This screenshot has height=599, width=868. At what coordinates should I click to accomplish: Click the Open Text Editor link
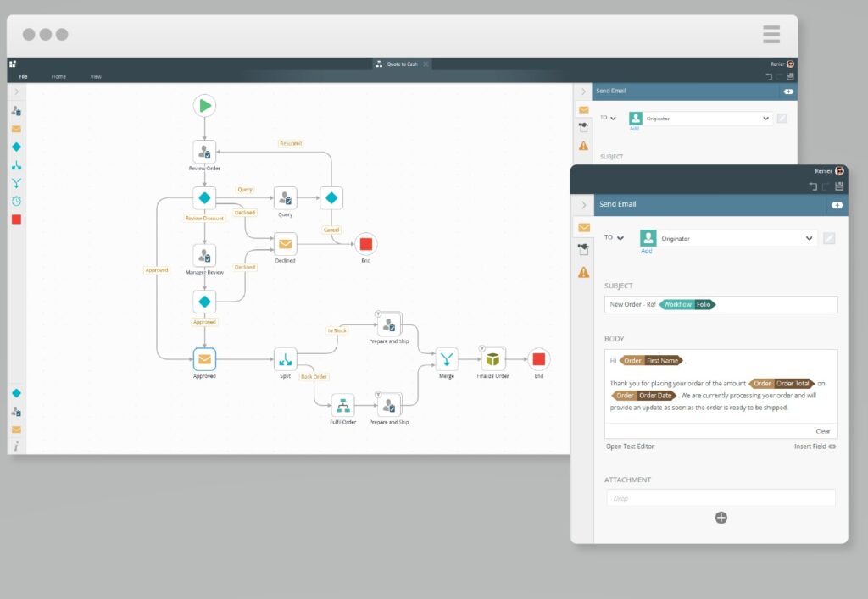630,446
